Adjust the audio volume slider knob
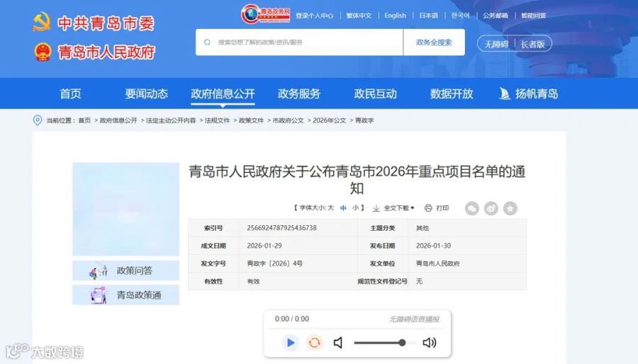This screenshot has height=364, width=638. [x=402, y=343]
